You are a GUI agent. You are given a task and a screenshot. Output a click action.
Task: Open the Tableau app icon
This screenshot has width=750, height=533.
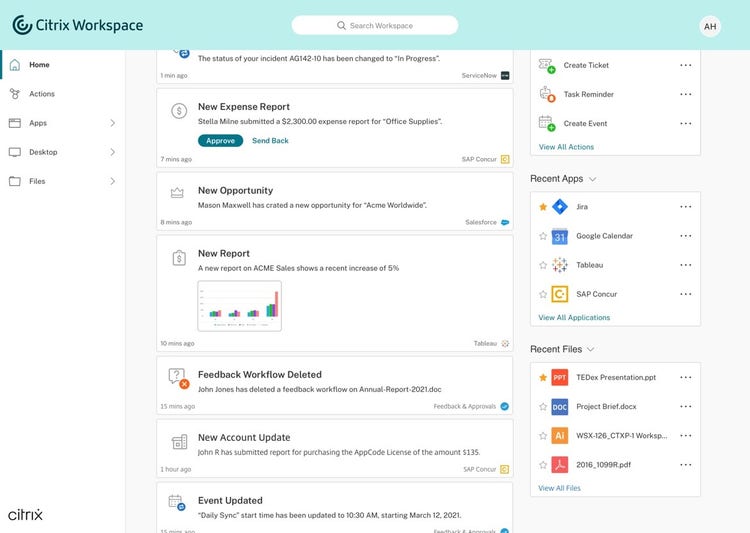560,265
